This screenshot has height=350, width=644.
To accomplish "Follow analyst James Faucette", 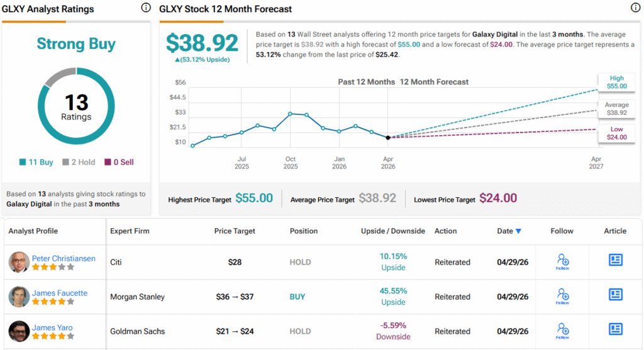I will click(x=562, y=296).
